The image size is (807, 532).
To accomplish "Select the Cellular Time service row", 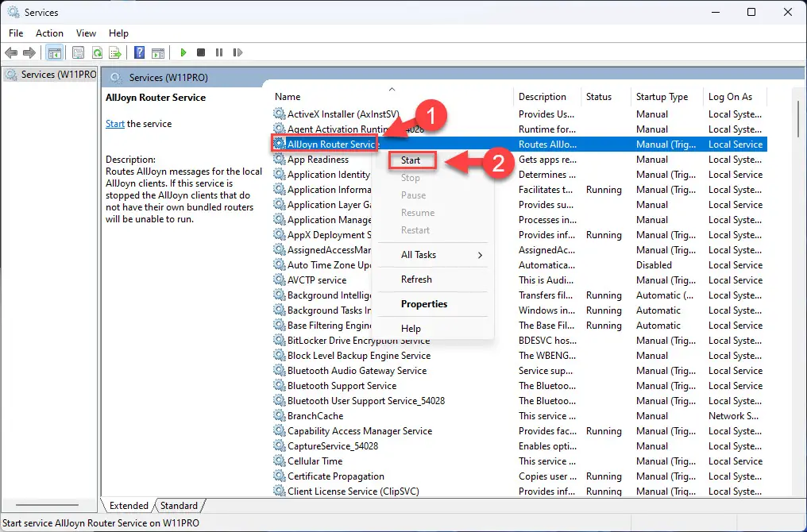I will click(x=315, y=461).
